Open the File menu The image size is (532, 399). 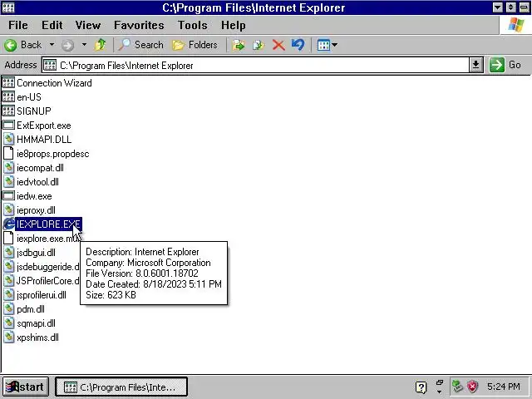pyautogui.click(x=18, y=25)
